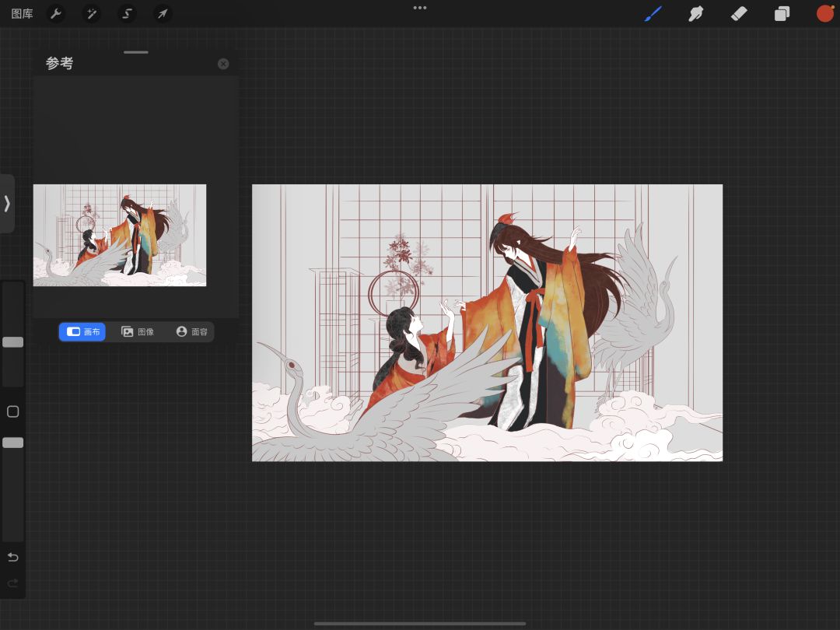Switch reference source to 面容
The height and width of the screenshot is (630, 840).
pyautogui.click(x=191, y=331)
